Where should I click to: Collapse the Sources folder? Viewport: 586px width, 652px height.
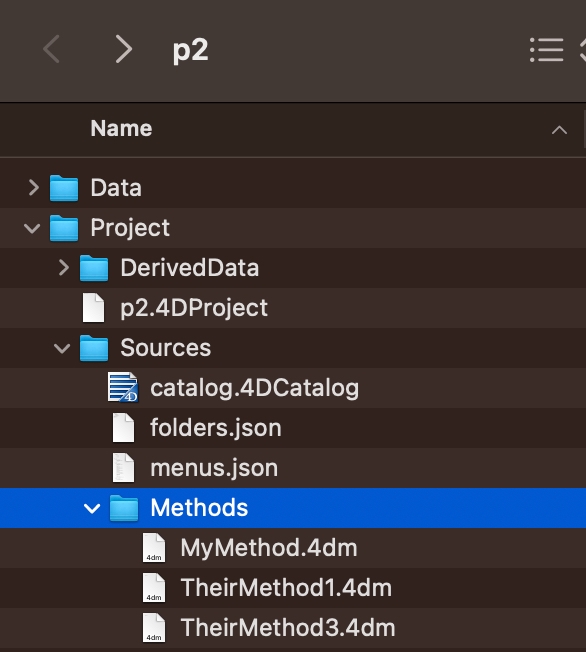point(62,348)
